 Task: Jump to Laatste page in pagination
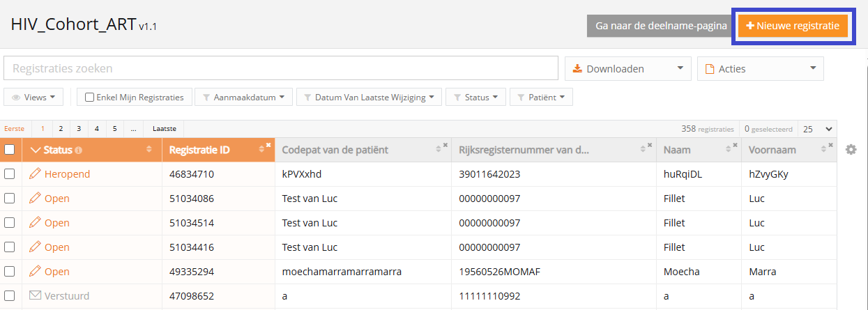[165, 129]
